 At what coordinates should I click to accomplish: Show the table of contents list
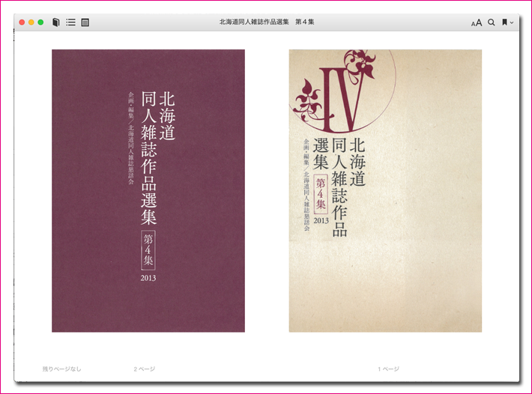[x=70, y=22]
